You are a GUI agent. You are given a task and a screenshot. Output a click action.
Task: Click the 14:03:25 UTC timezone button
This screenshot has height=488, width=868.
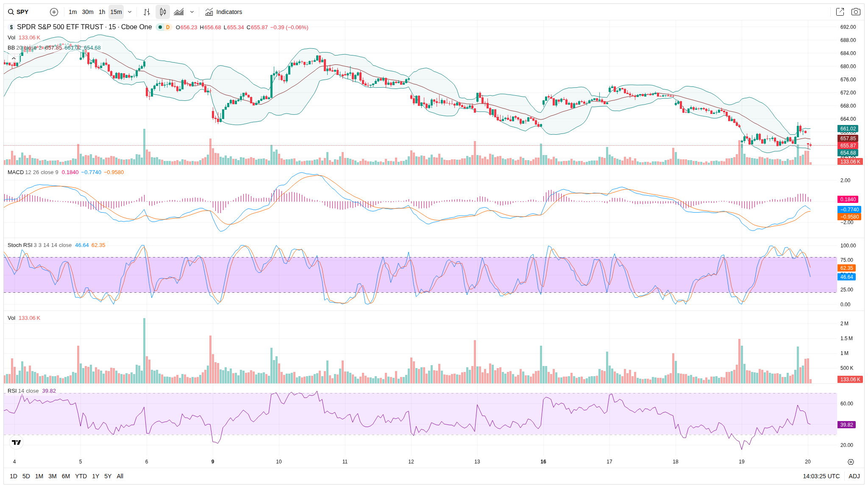821,476
